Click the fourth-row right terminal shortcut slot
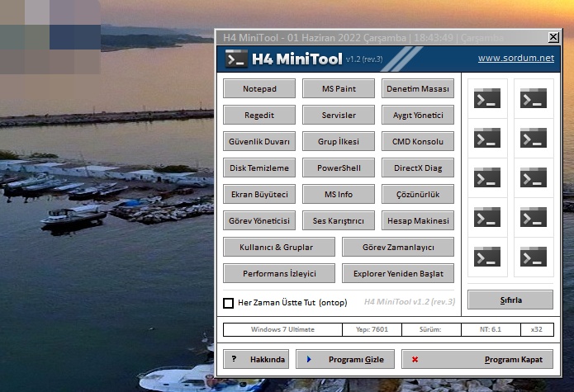Screen dimensions: 574x392 point(534,218)
